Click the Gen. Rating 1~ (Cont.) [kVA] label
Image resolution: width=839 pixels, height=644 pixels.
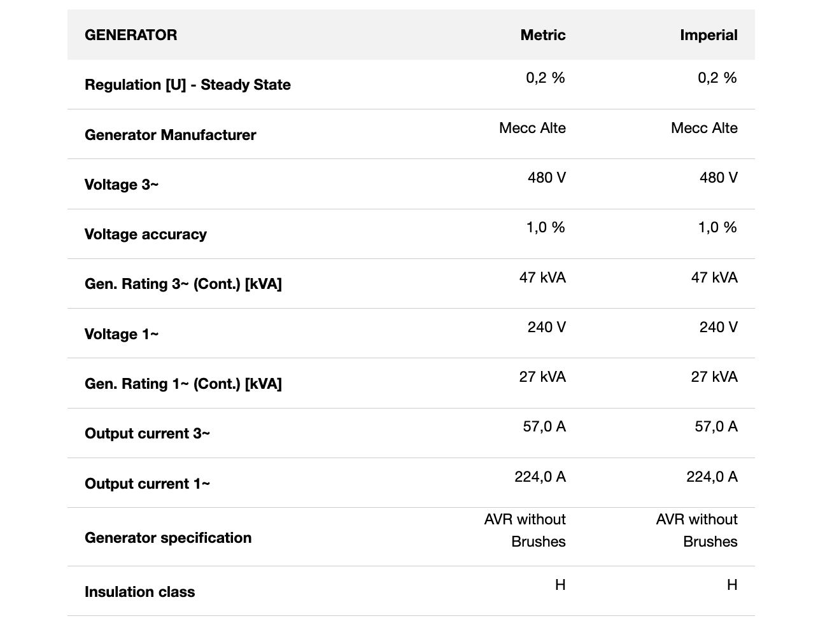point(183,384)
